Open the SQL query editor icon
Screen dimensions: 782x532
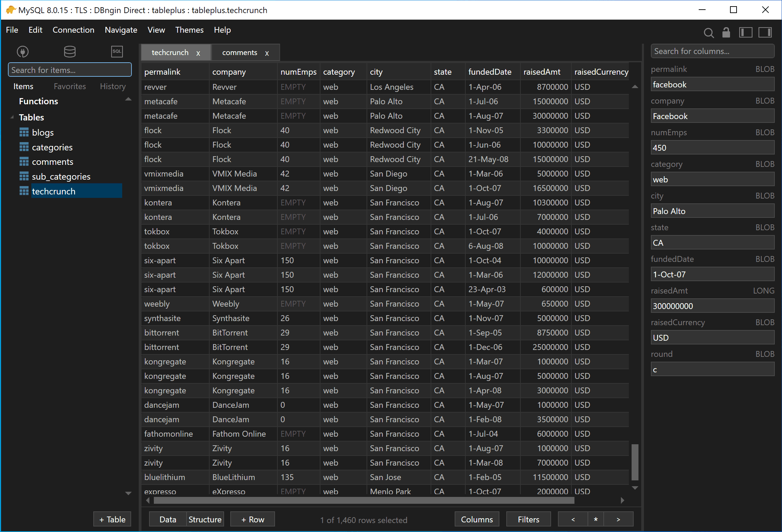pos(117,51)
